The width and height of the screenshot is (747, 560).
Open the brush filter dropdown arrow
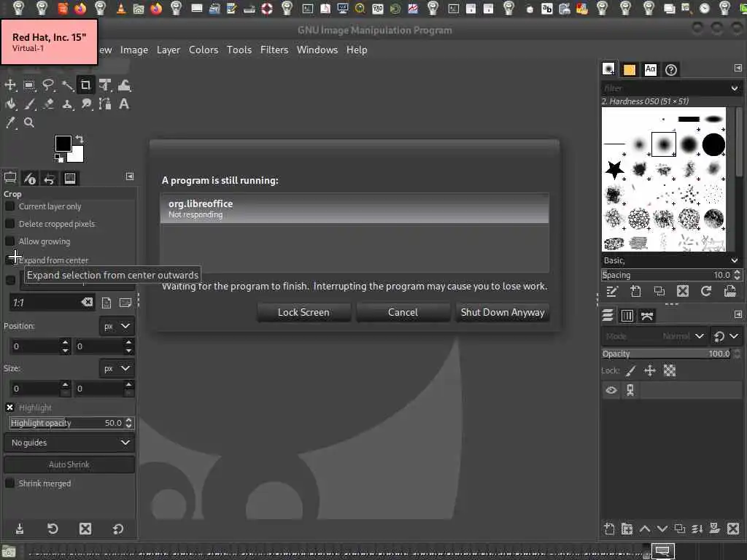[734, 88]
